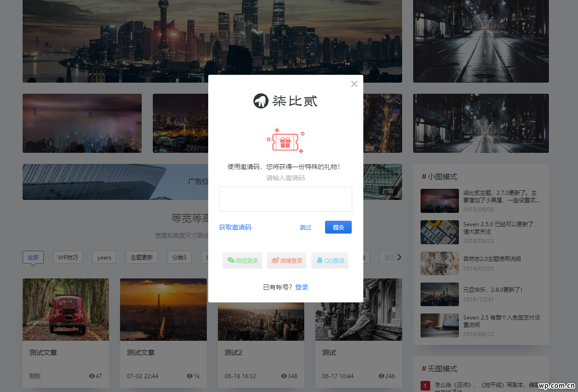
Task: Open the 测试 article title dated 06-17
Action: coord(329,353)
